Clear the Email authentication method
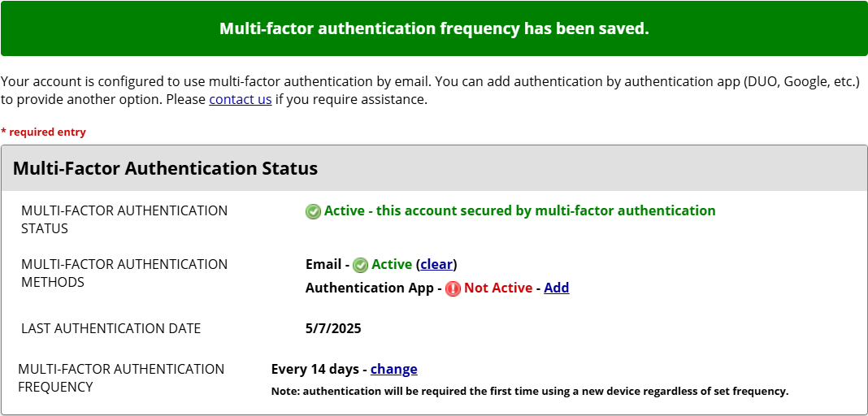This screenshot has width=868, height=416. tap(436, 265)
